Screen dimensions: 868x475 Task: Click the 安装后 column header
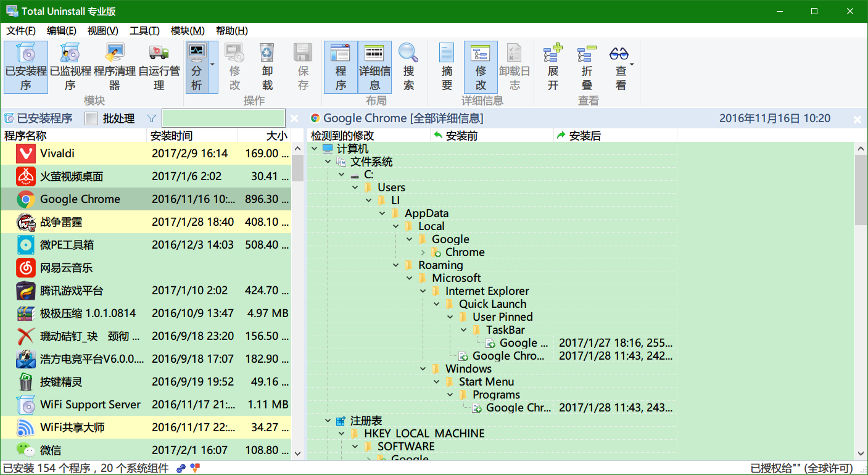click(615, 136)
